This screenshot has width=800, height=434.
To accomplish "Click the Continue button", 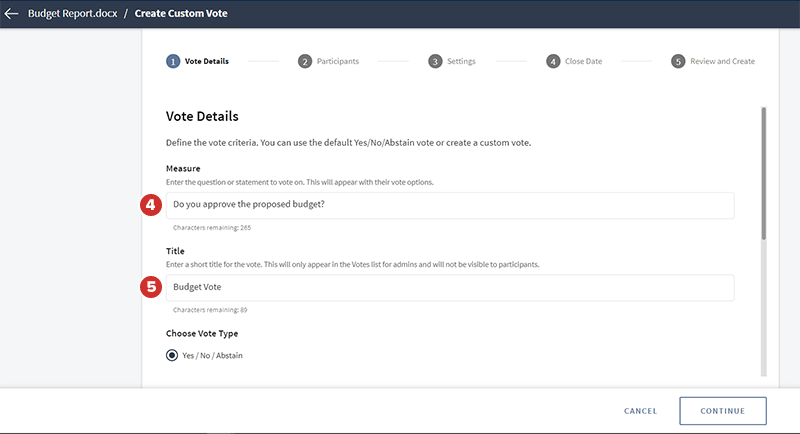I will point(722,411).
